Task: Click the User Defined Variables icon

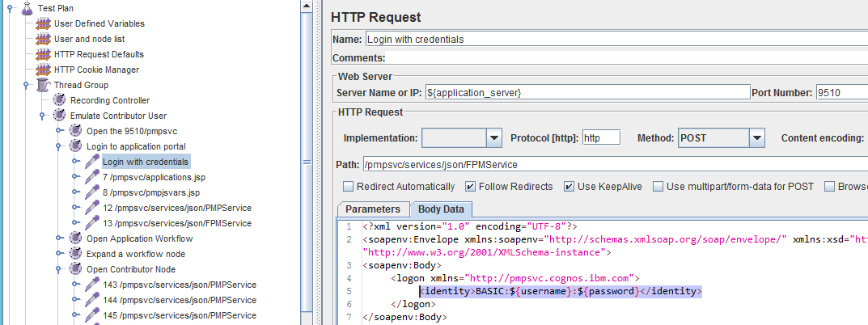Action: coord(43,23)
